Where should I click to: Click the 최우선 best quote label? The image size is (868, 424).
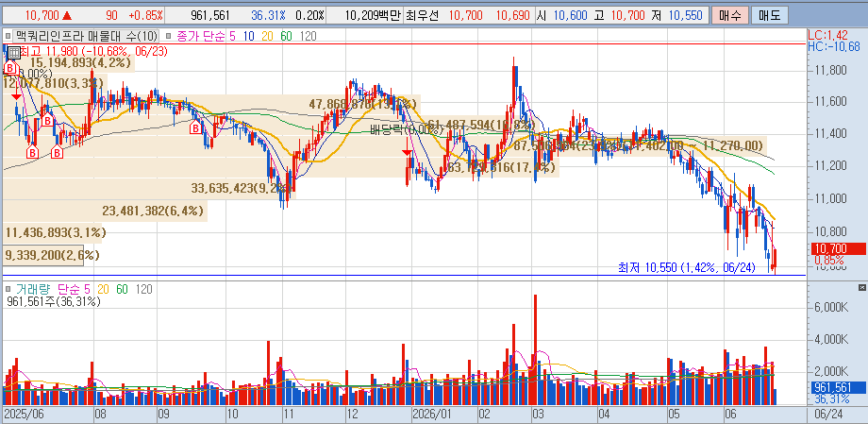pyautogui.click(x=422, y=15)
